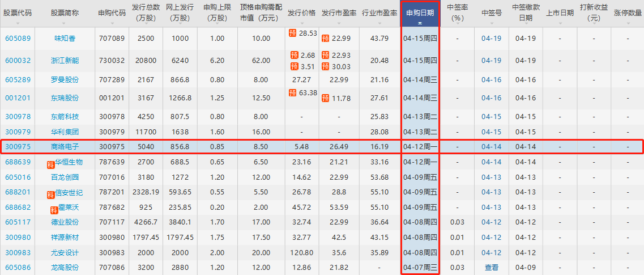
Task: Click the 科 badge beside 霍莱沃
Action: click(x=54, y=210)
